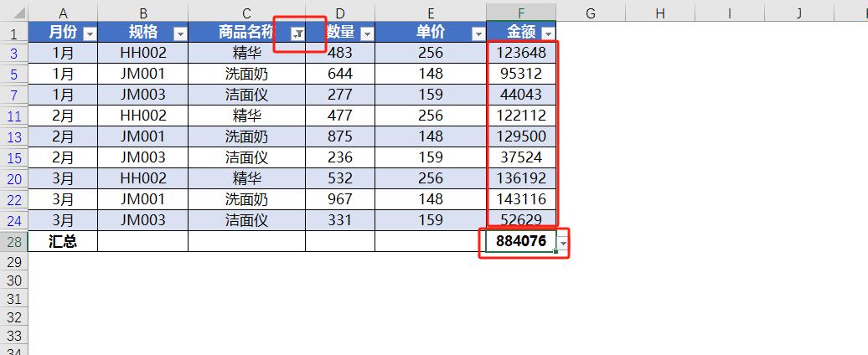Click the 洁面仪 cell in row 7
The width and height of the screenshot is (868, 355).
coord(247,95)
